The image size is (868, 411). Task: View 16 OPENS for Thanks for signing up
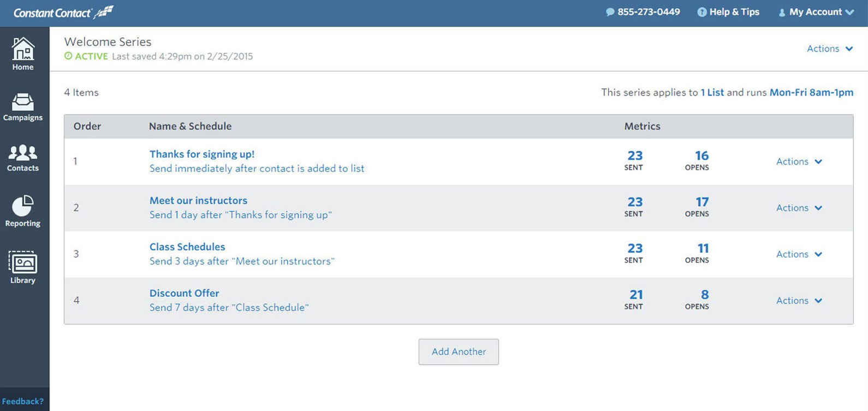(x=697, y=160)
